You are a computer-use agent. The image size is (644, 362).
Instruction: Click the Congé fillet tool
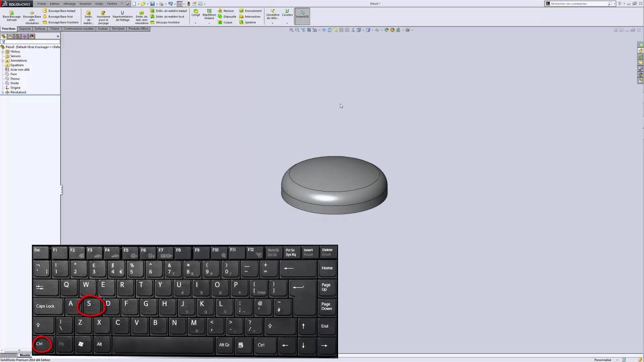[195, 13]
